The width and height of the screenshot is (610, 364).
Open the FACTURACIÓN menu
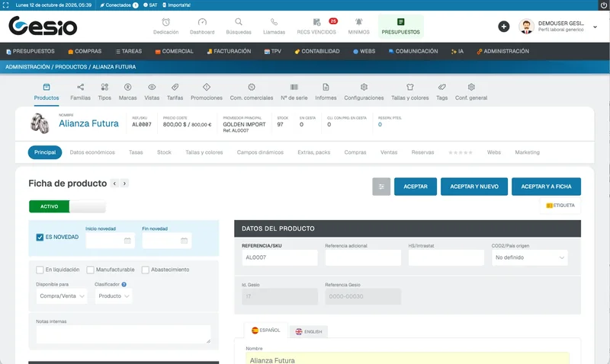click(x=229, y=51)
